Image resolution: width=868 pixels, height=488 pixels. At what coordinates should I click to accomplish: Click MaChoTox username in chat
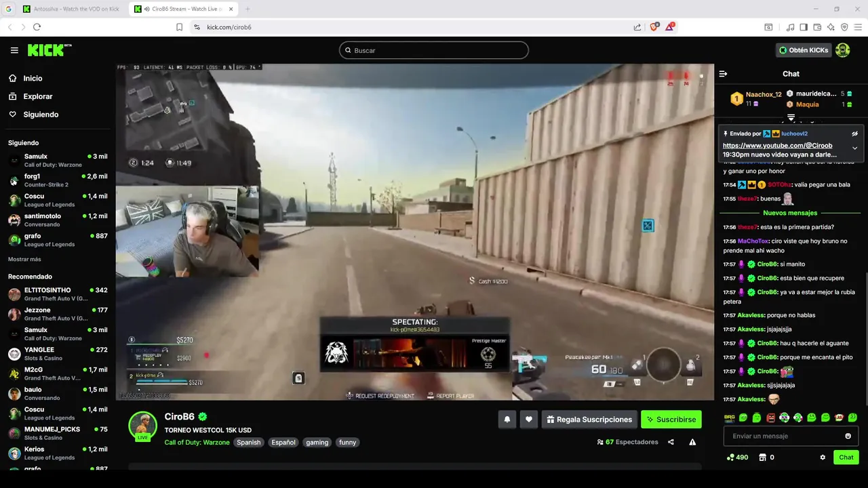753,241
